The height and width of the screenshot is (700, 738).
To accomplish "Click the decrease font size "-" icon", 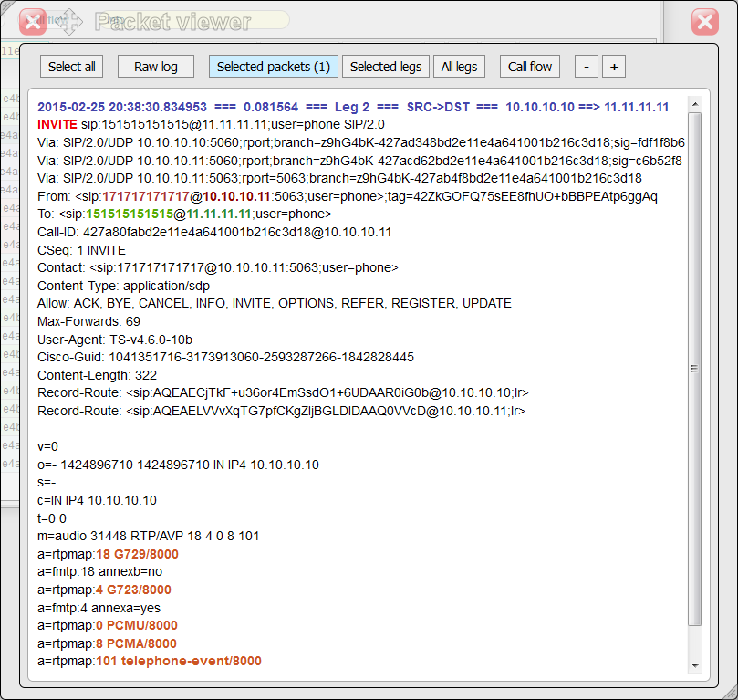I will click(586, 66).
